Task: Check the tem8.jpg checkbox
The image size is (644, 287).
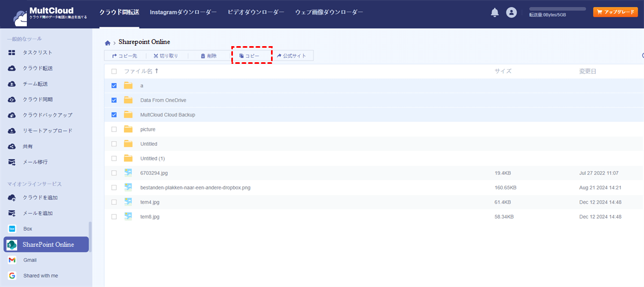Action: pyautogui.click(x=114, y=217)
